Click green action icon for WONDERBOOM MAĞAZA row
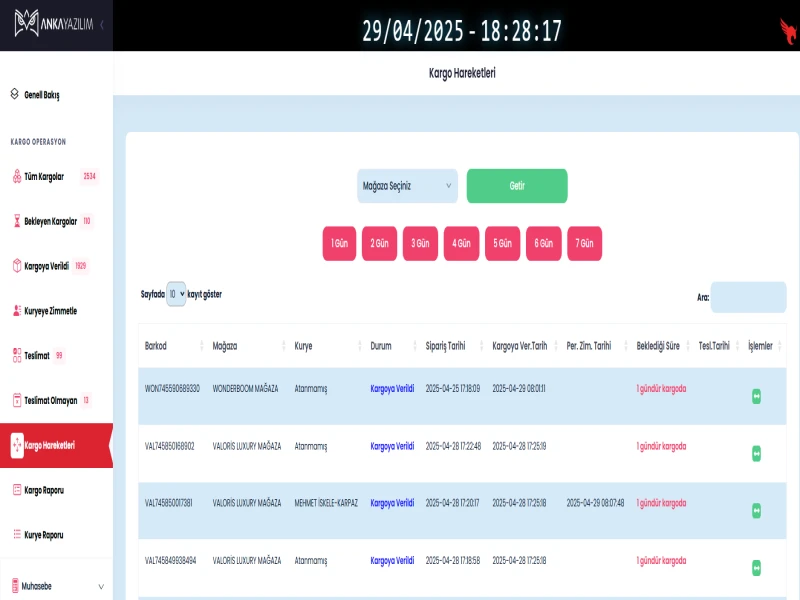The height and width of the screenshot is (600, 800). (x=756, y=396)
